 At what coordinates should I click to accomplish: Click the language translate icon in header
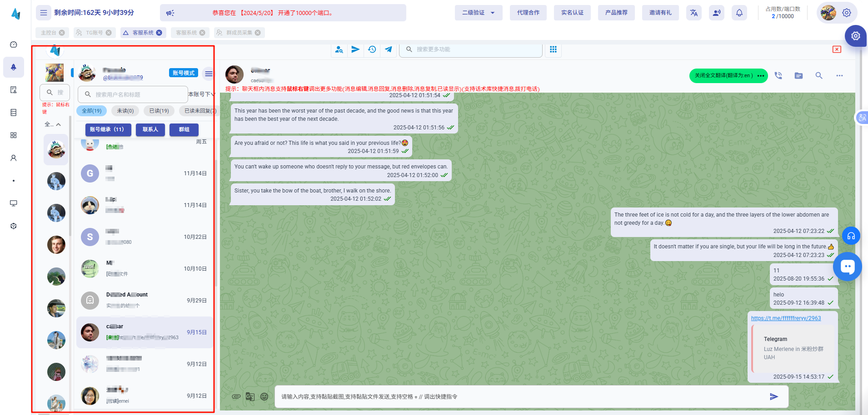pos(693,13)
